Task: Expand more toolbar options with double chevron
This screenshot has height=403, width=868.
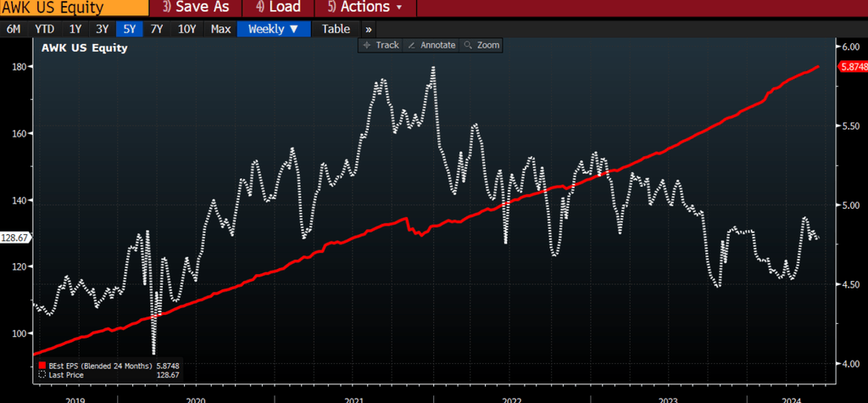Action: [x=368, y=29]
